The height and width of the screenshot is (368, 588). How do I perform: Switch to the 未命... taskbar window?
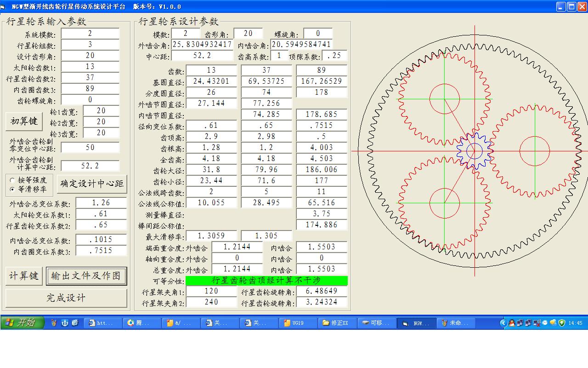coord(455,323)
